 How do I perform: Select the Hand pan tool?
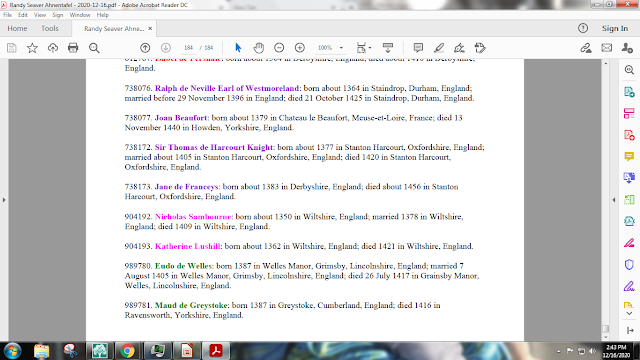[x=258, y=48]
